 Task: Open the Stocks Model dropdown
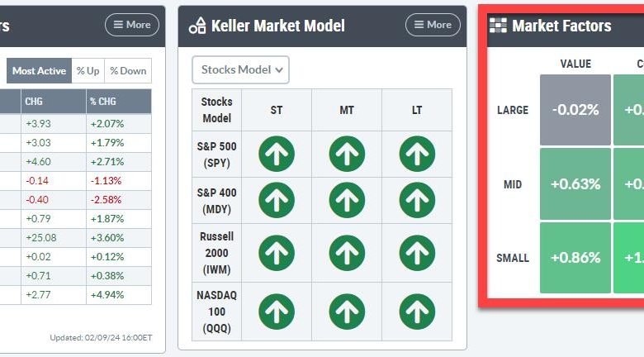(x=241, y=70)
